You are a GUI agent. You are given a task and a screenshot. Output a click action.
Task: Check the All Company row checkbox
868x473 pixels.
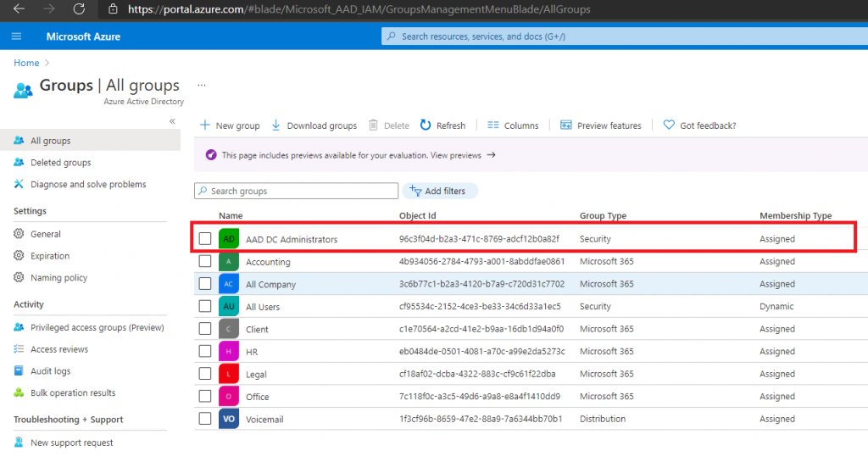pos(205,284)
